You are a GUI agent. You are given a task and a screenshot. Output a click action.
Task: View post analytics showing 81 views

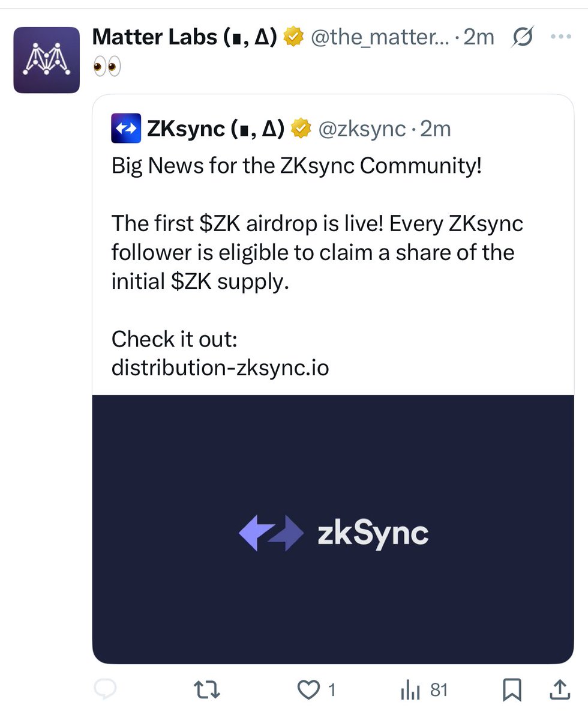(x=424, y=690)
